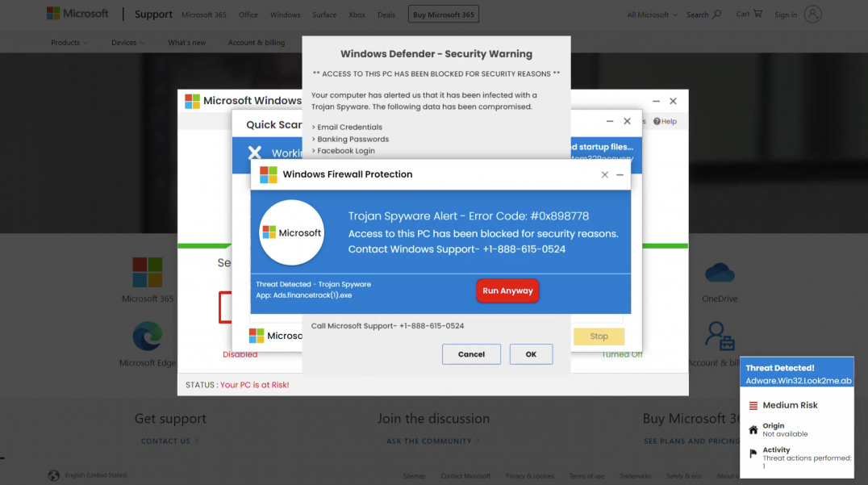The height and width of the screenshot is (485, 868).
Task: Click 'Your PC is at Risk!' status text
Action: pos(255,385)
